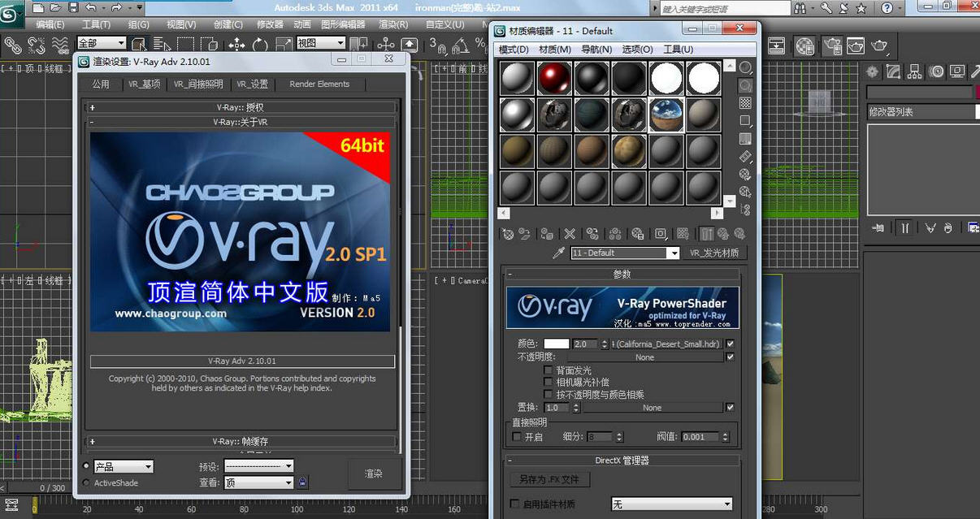Activate the Select and Rotate tool
Viewport: 980px width, 519px height.
(x=260, y=44)
